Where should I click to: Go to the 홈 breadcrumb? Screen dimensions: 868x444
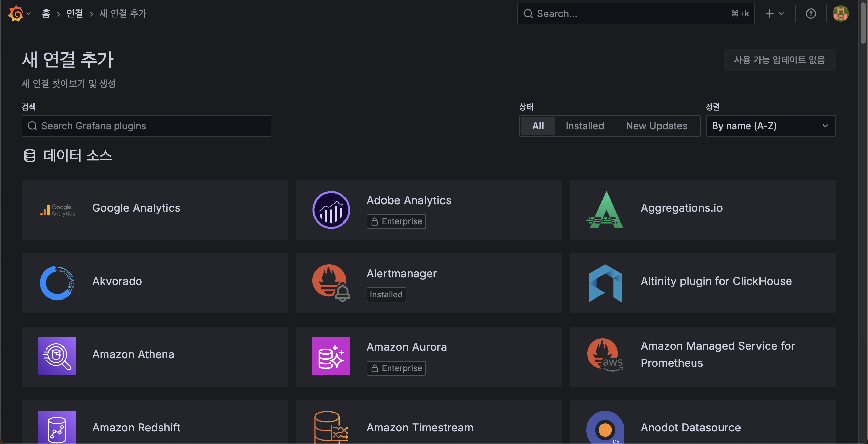[x=46, y=14]
